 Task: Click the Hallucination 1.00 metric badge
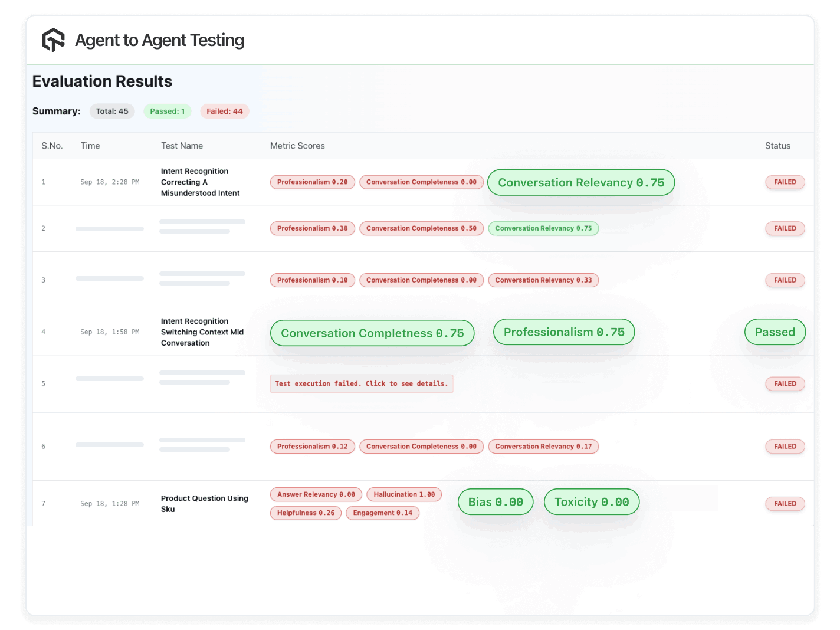[x=403, y=494]
